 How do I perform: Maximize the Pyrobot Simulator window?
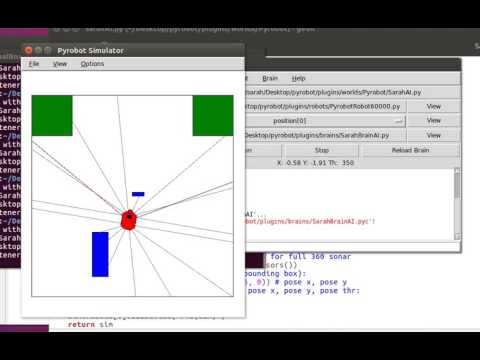[48, 50]
